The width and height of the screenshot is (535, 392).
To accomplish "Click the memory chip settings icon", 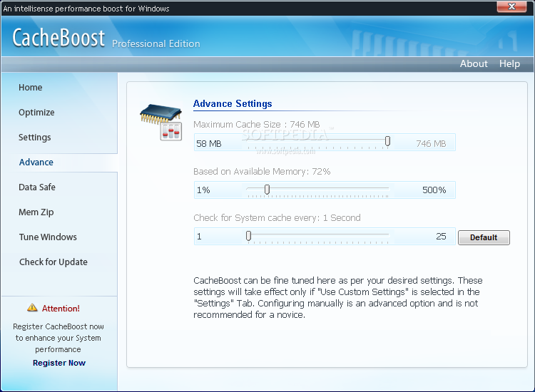I will coord(161,122).
